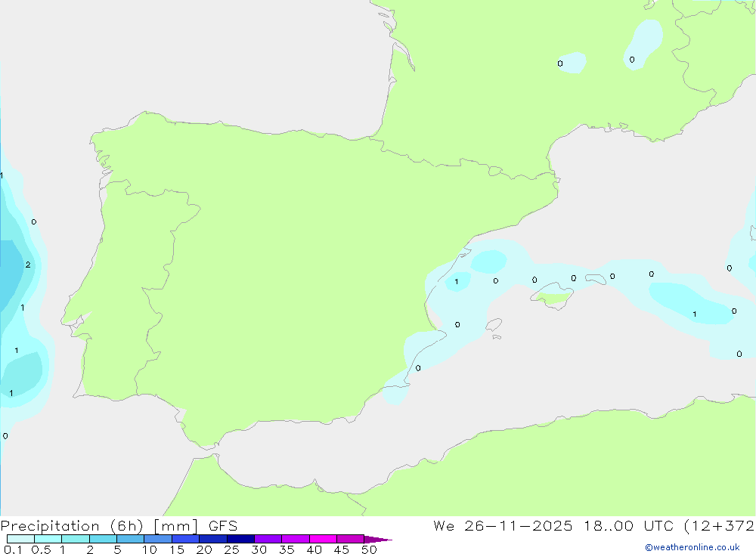The height and width of the screenshot is (554, 756).
Task: Pick the 30–35 mm legend color box
Action: click(268, 539)
